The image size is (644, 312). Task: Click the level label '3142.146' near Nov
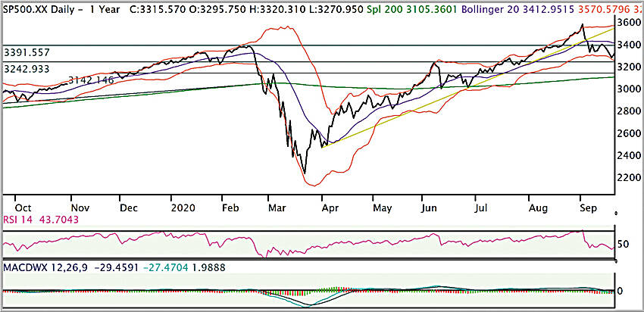click(91, 80)
